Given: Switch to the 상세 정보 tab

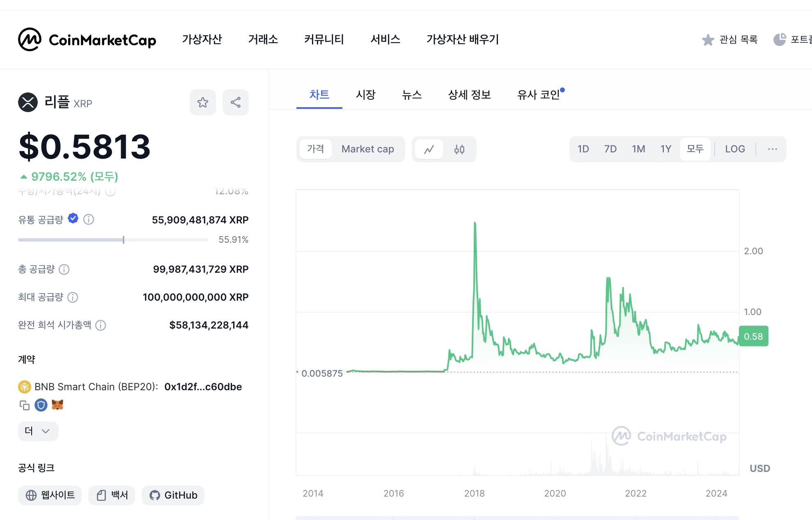Looking at the screenshot, I should click(x=470, y=95).
